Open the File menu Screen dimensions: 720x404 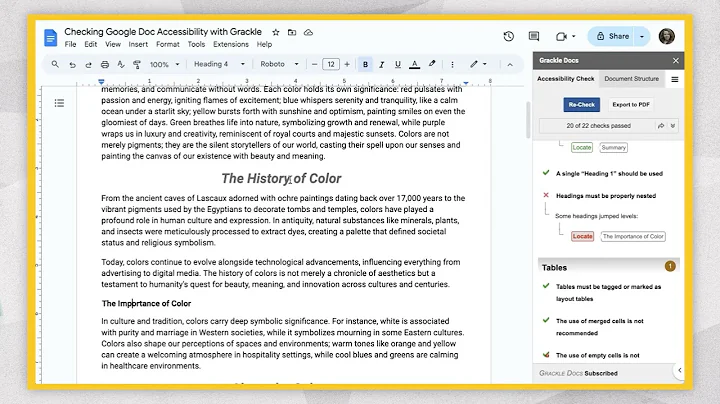tap(70, 45)
